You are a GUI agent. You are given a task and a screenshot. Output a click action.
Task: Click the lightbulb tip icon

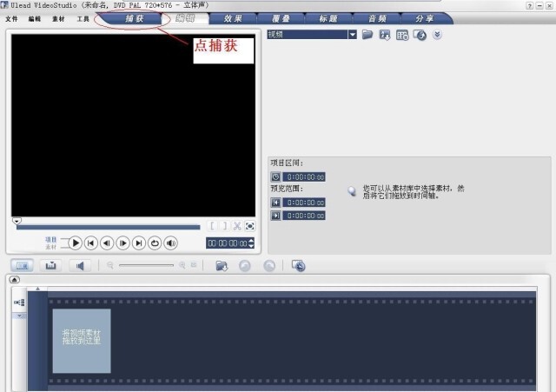click(352, 191)
